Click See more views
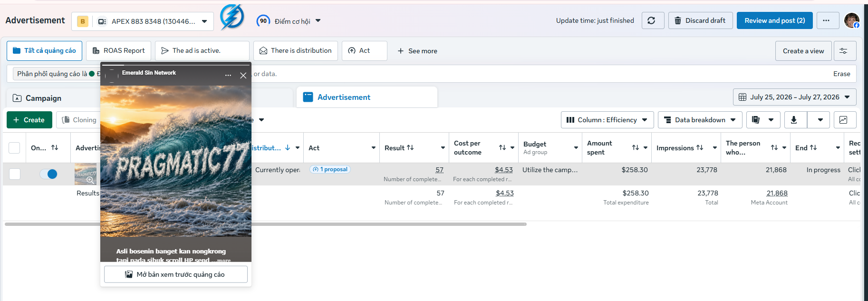This screenshot has width=868, height=301. [417, 51]
